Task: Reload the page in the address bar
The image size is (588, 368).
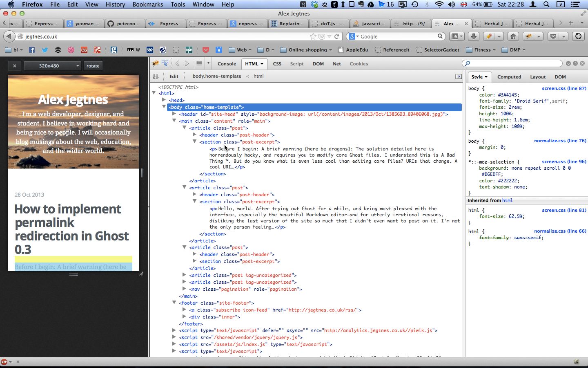Action: (337, 36)
